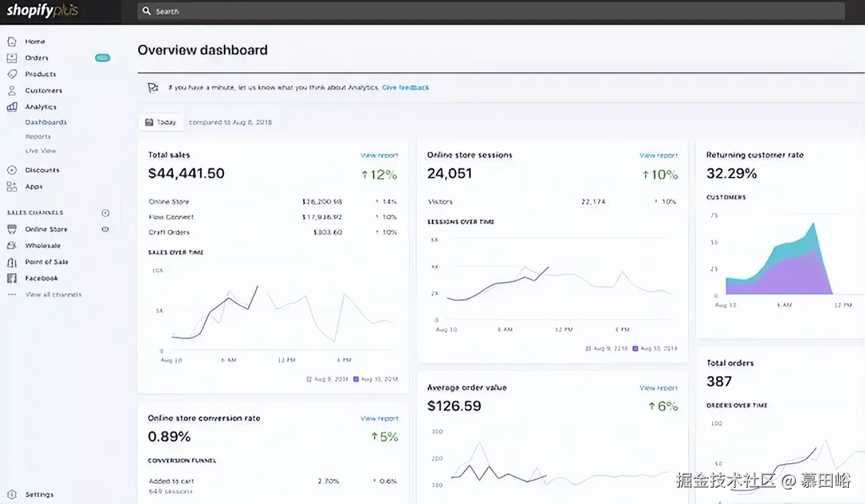Click the purple Aug 10 legend swatch under sales chart
Screen dimensions: 865x504
pos(356,379)
